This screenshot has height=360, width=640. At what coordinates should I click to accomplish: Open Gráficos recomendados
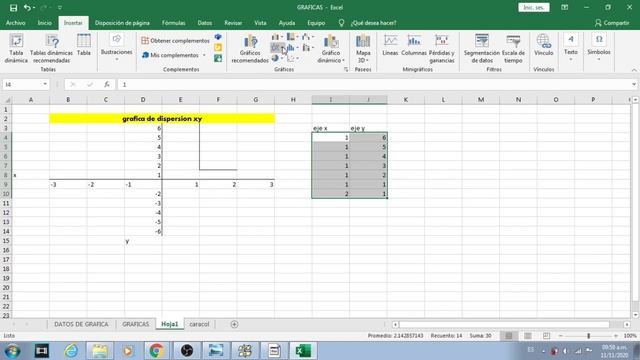[x=250, y=49]
